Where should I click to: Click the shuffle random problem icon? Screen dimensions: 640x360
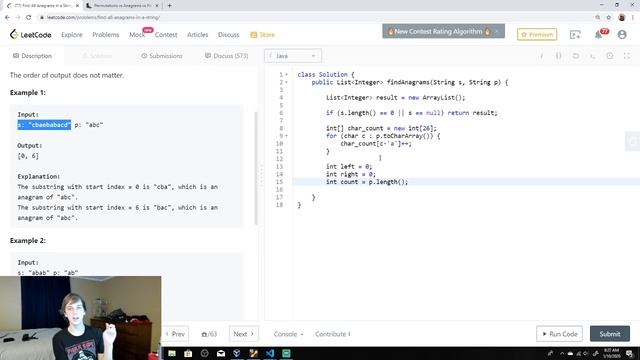pyautogui.click(x=204, y=334)
